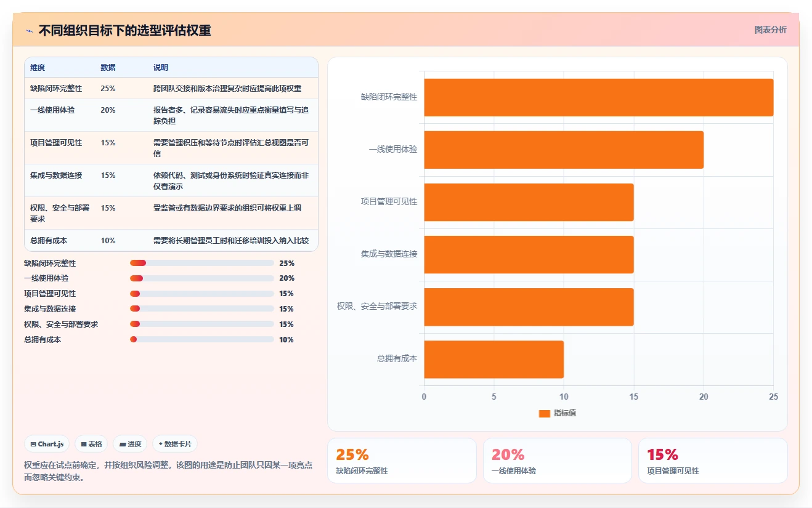Open the 20% 一线使用体验 data card
812x508 pixels.
[558, 461]
